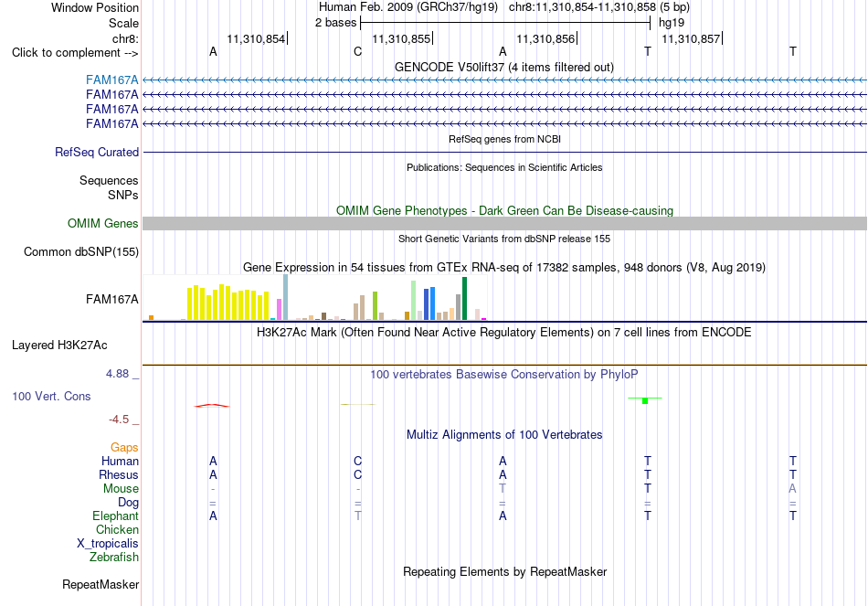Open the 'OMIM Gene Phenotypes' green track title
868x606 pixels.
[504, 210]
